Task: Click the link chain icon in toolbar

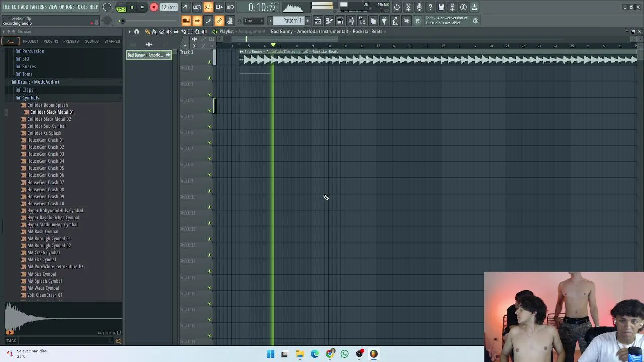Action: (219, 21)
